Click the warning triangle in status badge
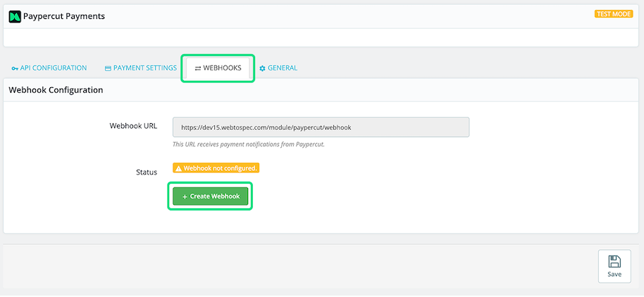644x297 pixels. [178, 168]
